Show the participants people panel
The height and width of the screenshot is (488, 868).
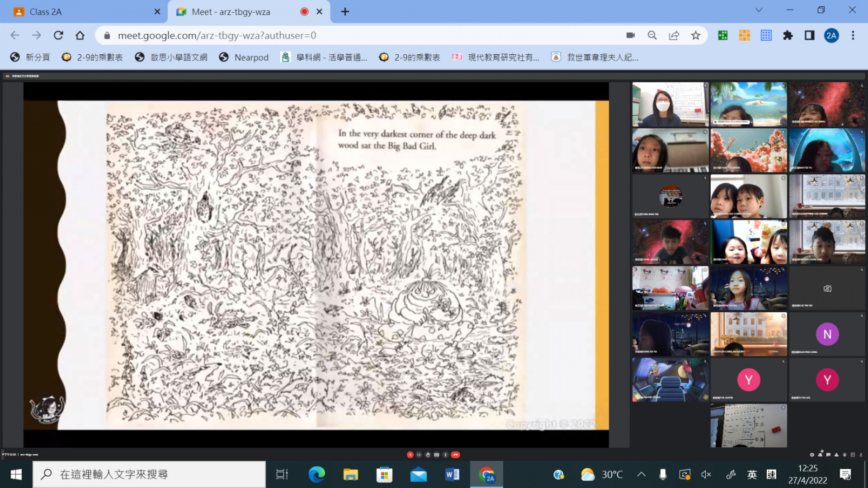click(820, 455)
